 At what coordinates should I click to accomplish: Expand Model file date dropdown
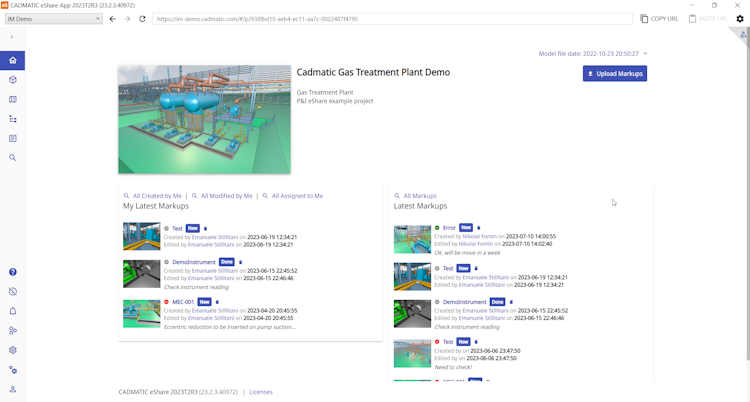[x=593, y=54]
